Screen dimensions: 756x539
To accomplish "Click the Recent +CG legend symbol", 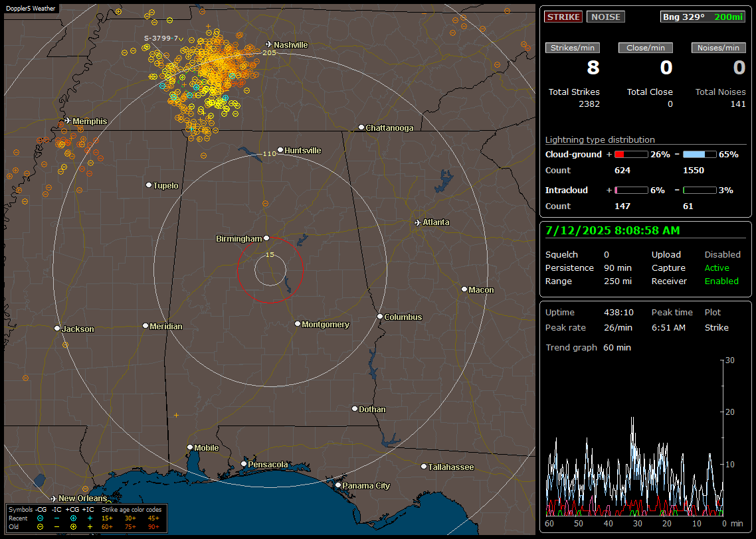I will (x=73, y=518).
